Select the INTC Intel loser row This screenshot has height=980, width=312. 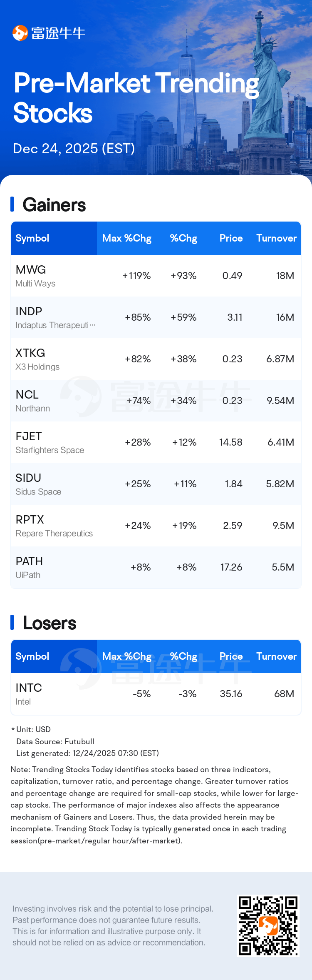click(x=156, y=694)
